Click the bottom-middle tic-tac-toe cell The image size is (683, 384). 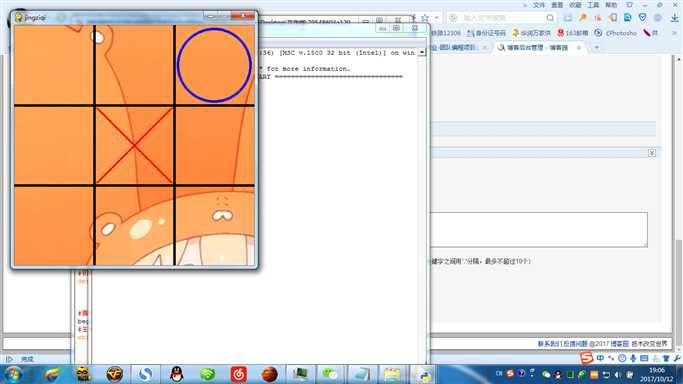[x=134, y=226]
